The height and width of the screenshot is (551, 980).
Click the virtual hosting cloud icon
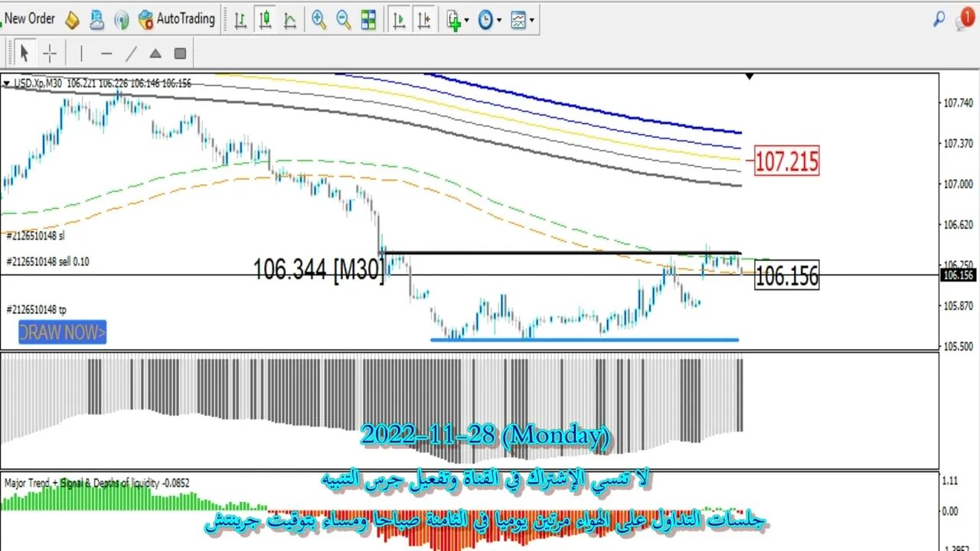[x=96, y=20]
